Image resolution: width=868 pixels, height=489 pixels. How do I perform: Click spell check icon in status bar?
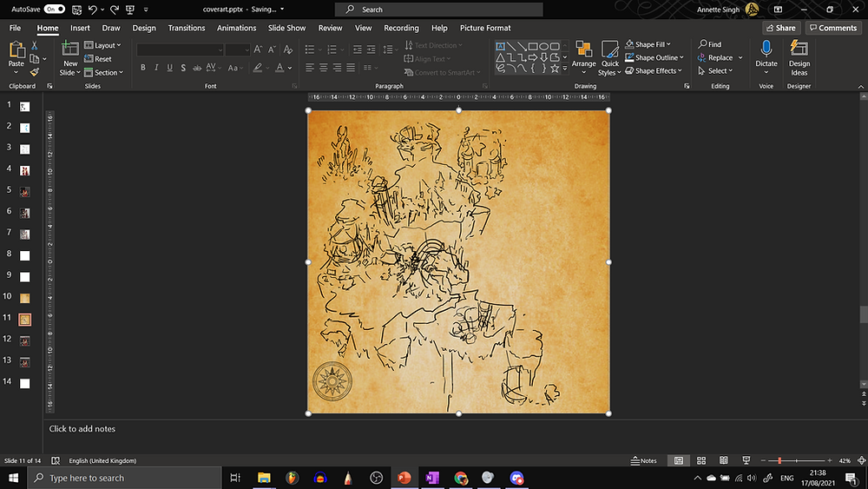tap(56, 460)
